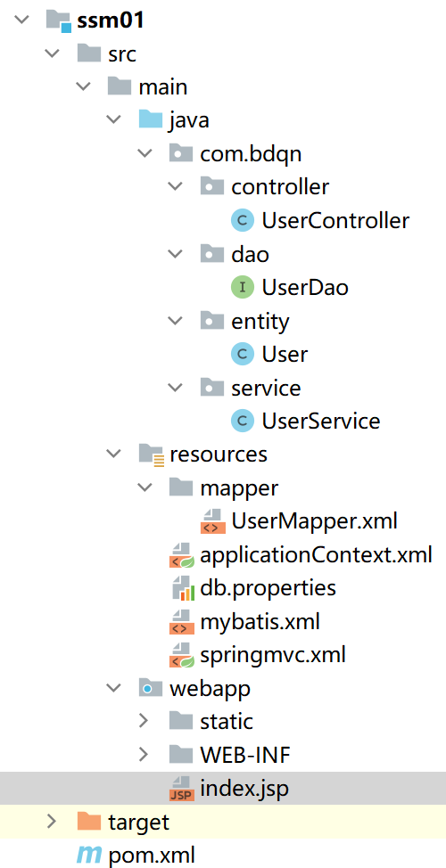The image size is (446, 868).
Task: Expand the static folder chevron
Action: (x=144, y=721)
